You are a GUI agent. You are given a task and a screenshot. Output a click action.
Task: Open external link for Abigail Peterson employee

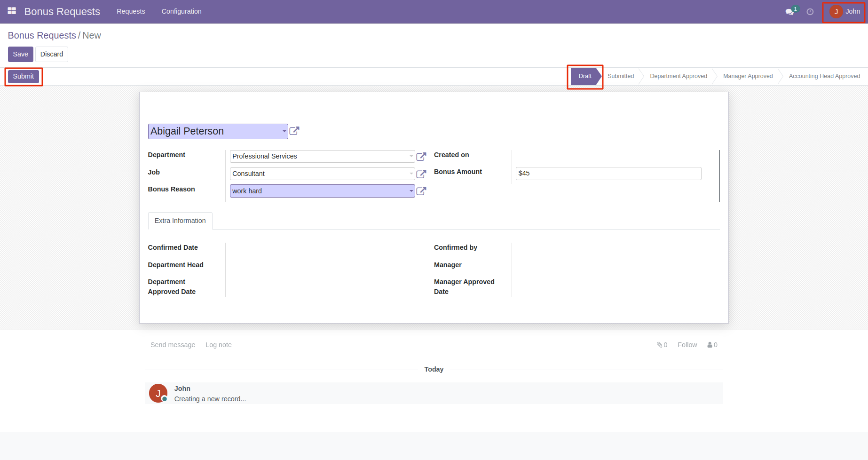(294, 131)
